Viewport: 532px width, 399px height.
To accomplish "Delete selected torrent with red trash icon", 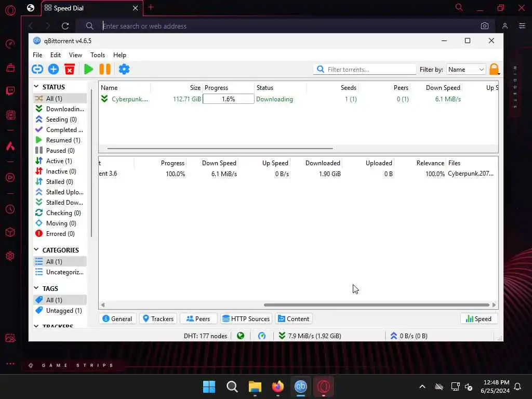I will (70, 69).
